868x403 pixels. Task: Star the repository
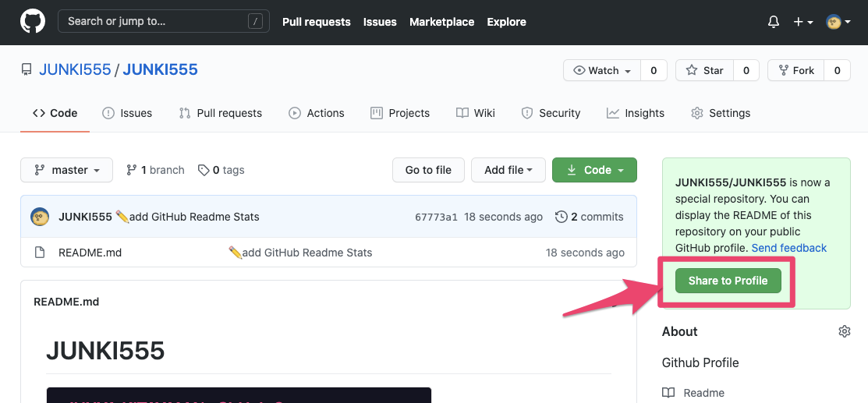[705, 70]
